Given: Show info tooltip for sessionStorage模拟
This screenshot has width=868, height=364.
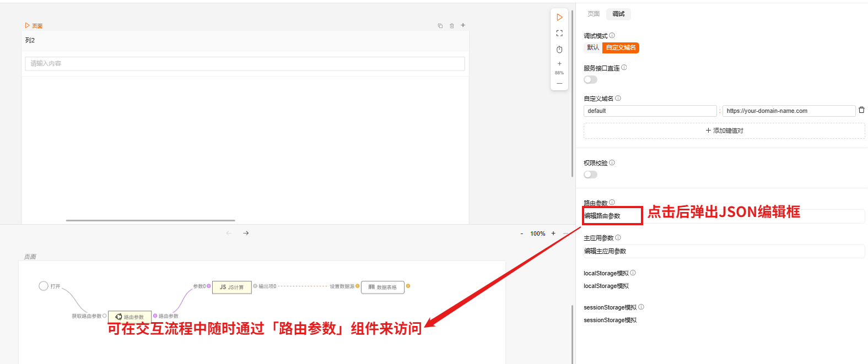Looking at the screenshot, I should click(641, 307).
